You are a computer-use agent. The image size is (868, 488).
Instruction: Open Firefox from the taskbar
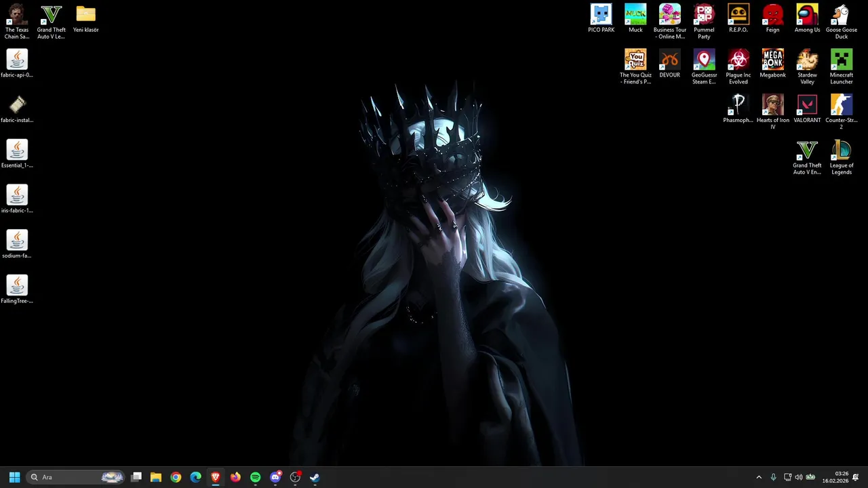tap(235, 477)
